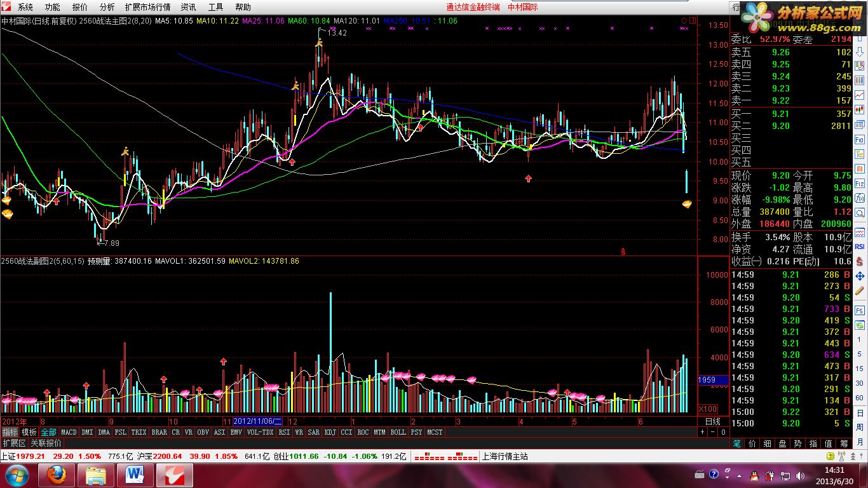Select the pencil drawing tool icon
Screen dimensions: 868x488
[x=859, y=291]
